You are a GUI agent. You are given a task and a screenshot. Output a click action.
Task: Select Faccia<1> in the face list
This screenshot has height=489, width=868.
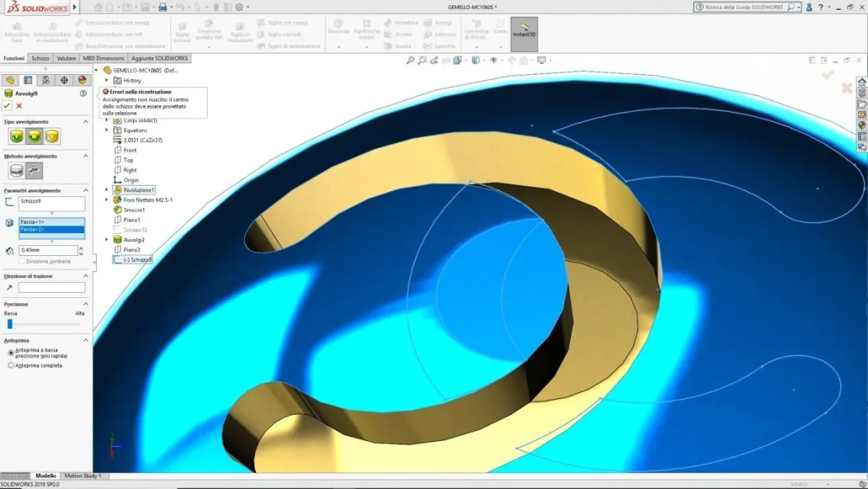pyautogui.click(x=51, y=222)
